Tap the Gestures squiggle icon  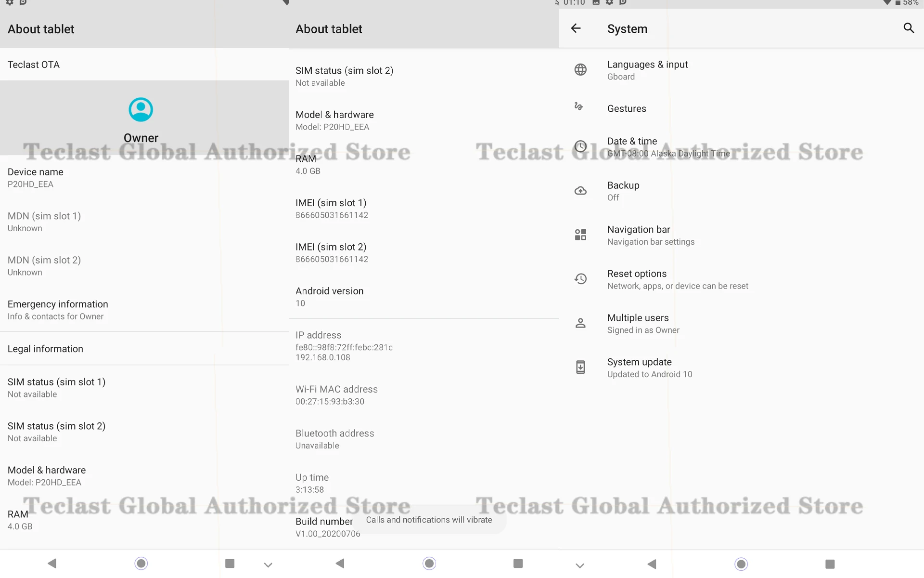[579, 107]
